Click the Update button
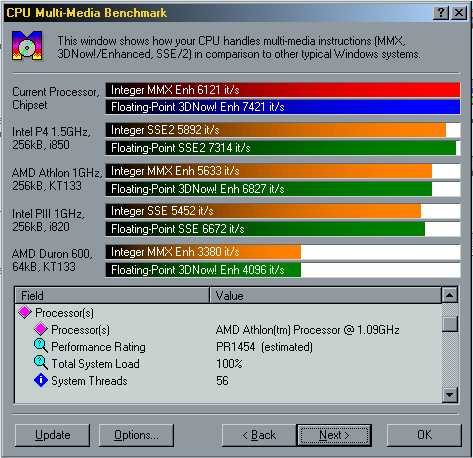This screenshot has height=458, width=473. [52, 435]
